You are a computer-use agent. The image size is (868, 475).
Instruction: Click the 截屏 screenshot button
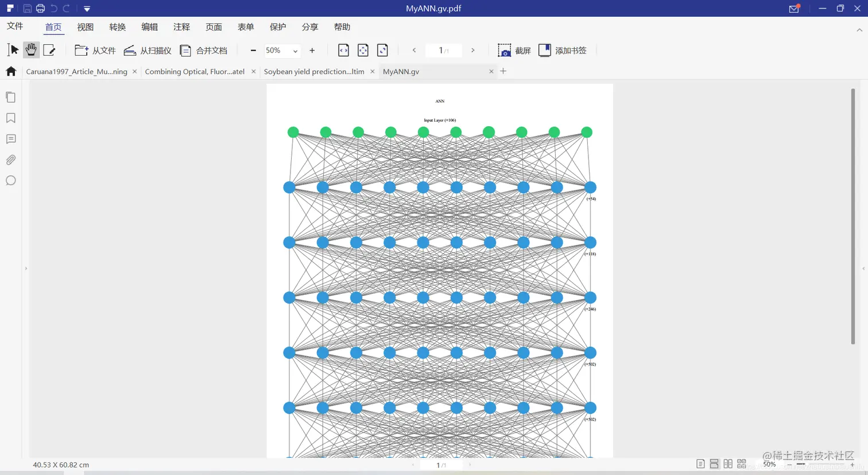(514, 50)
